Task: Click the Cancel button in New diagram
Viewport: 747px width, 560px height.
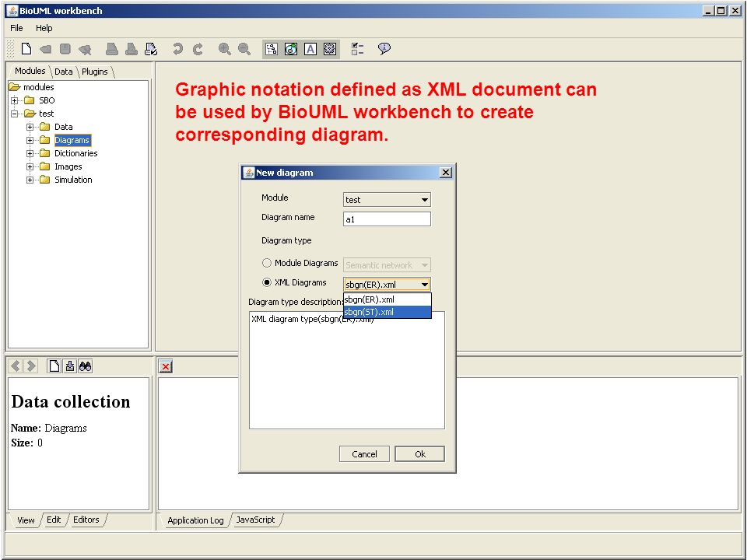Action: coord(364,453)
